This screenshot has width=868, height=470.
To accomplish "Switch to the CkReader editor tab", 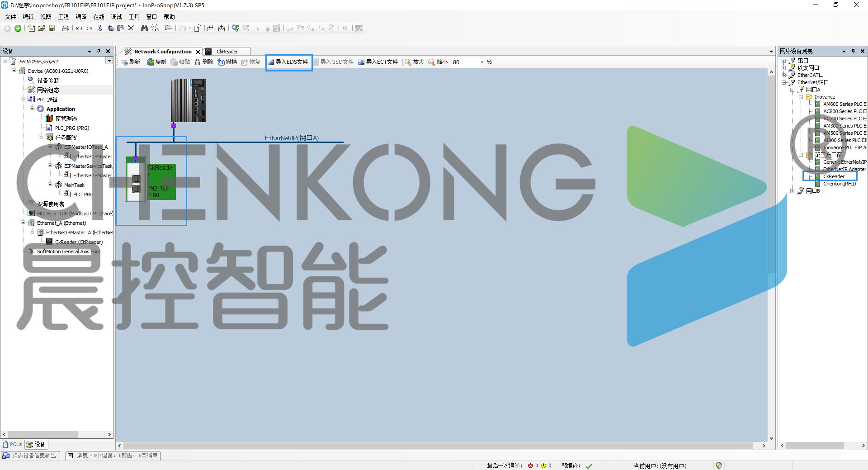I will tap(226, 52).
